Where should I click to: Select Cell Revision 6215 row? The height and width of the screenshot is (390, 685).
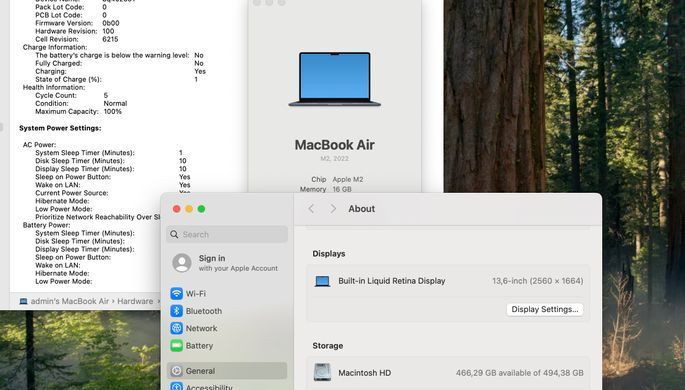click(x=77, y=39)
